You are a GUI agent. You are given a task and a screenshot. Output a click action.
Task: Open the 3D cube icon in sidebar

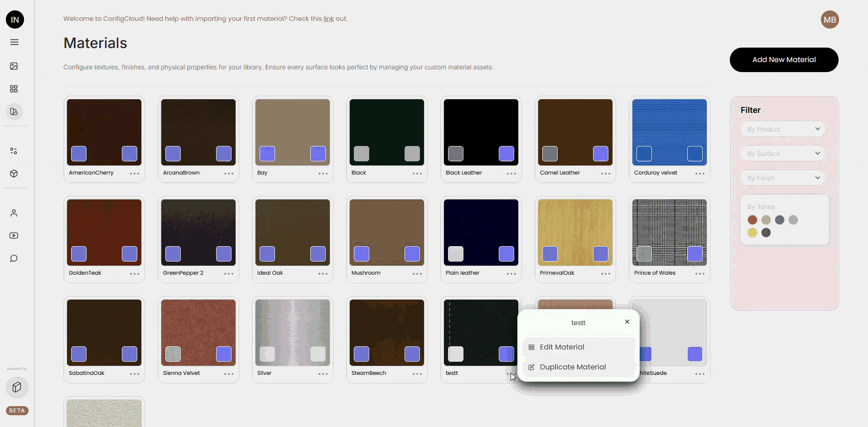pyautogui.click(x=14, y=174)
